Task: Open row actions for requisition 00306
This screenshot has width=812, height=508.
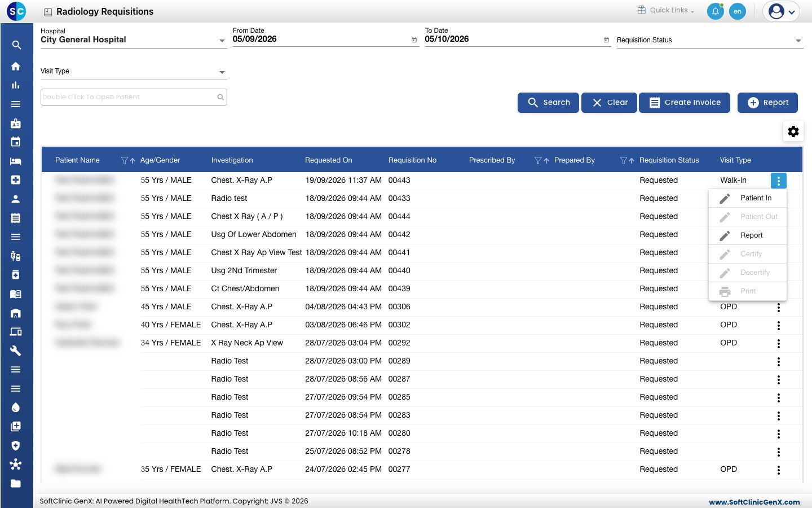Action: pyautogui.click(x=779, y=308)
